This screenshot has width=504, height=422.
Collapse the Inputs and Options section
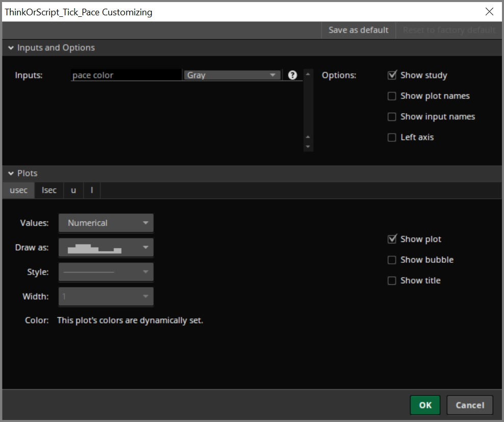pyautogui.click(x=11, y=47)
